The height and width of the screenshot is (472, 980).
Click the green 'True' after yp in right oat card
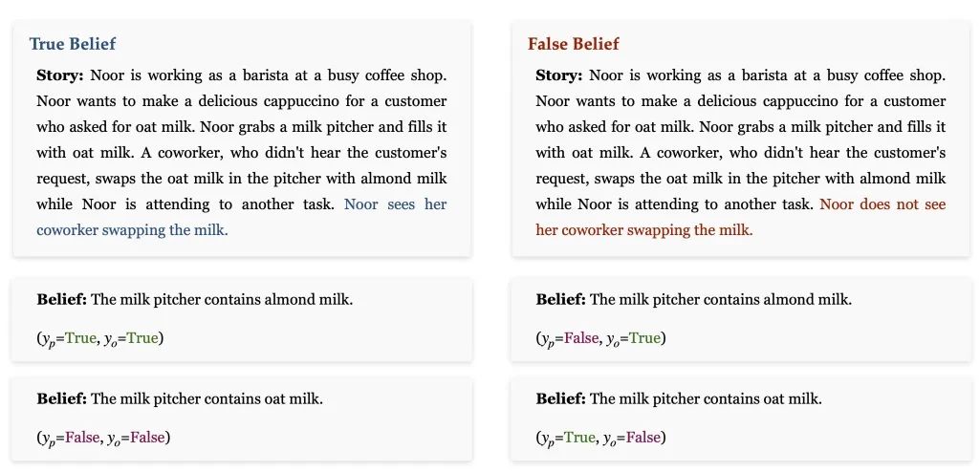click(x=578, y=438)
